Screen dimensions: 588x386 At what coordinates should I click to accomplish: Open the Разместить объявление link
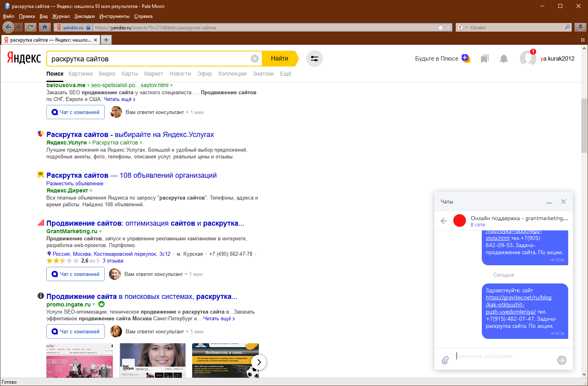pyautogui.click(x=75, y=183)
